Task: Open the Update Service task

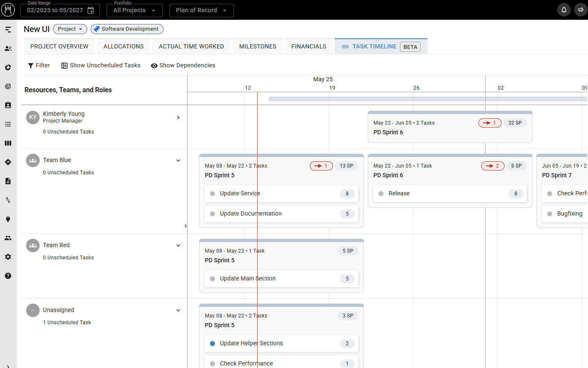Action: pos(282,194)
